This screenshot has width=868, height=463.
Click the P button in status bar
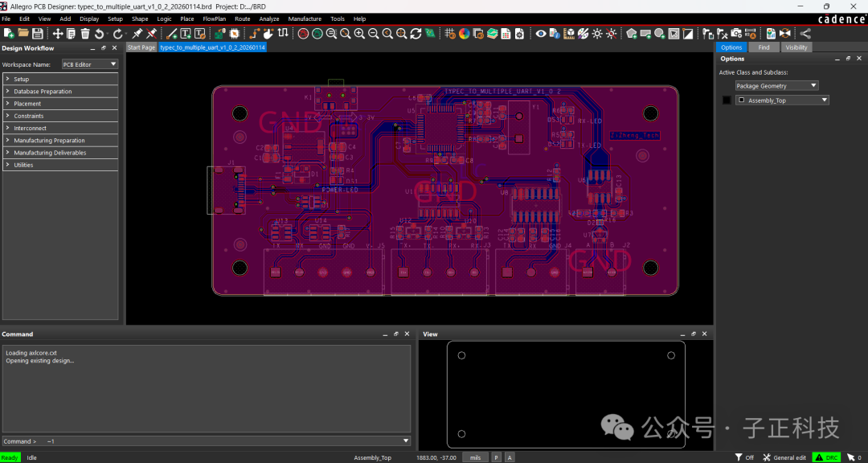(x=497, y=457)
